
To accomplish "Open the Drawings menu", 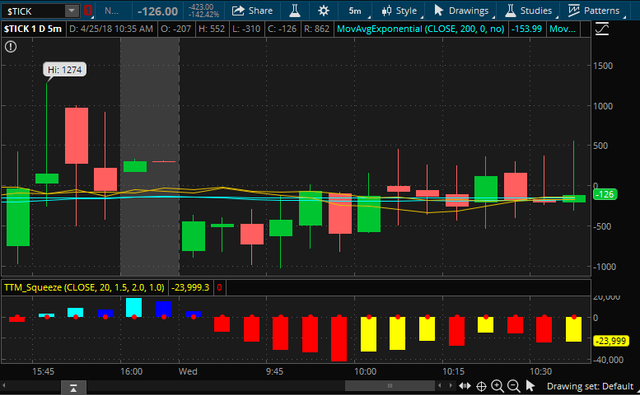I will coord(461,11).
